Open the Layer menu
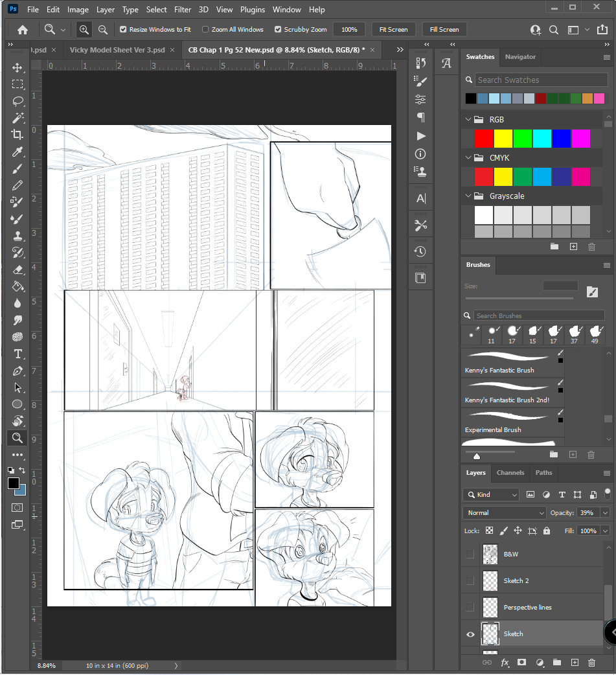Screen dimensions: 616x675 106,10
